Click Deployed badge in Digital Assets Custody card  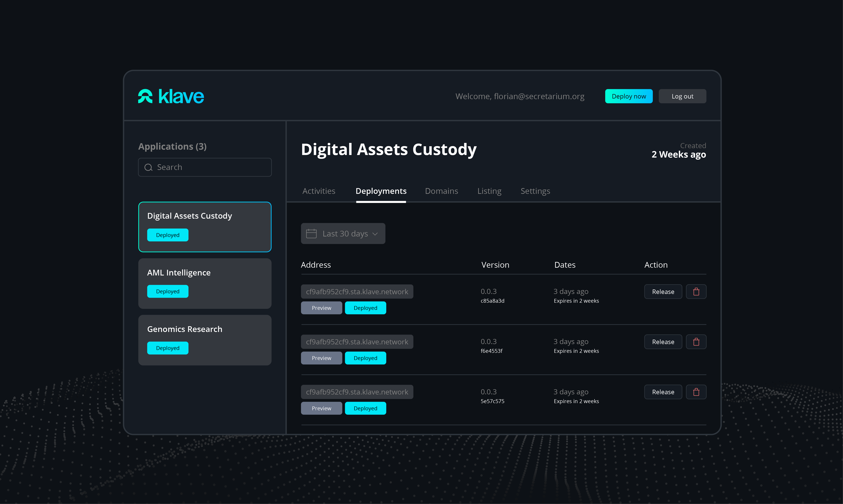(168, 235)
